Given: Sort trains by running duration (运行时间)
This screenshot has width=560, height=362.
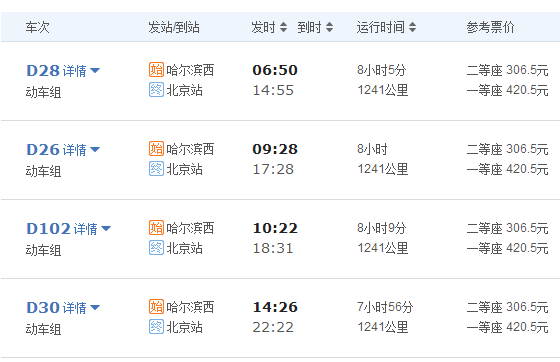Looking at the screenshot, I should click(x=386, y=27).
